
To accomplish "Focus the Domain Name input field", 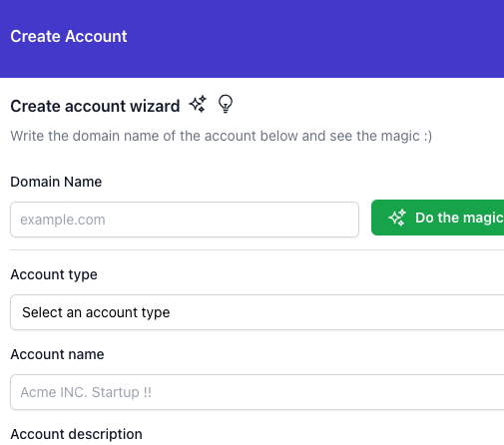I will (x=185, y=220).
